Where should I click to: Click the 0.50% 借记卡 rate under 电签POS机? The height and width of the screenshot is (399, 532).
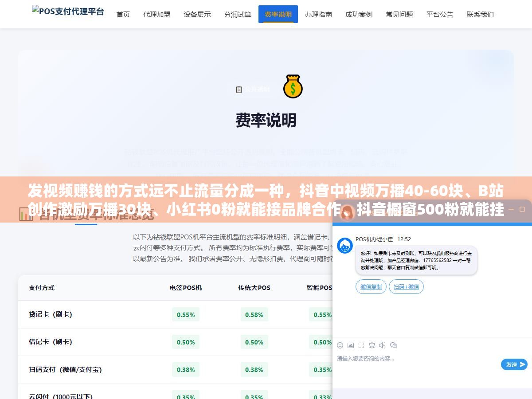pyautogui.click(x=186, y=342)
